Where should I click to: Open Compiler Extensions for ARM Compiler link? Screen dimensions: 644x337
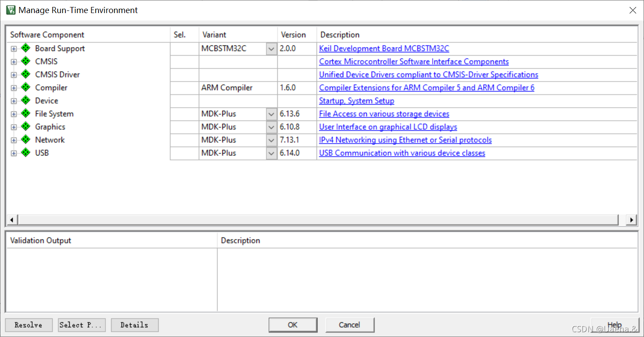pos(427,88)
